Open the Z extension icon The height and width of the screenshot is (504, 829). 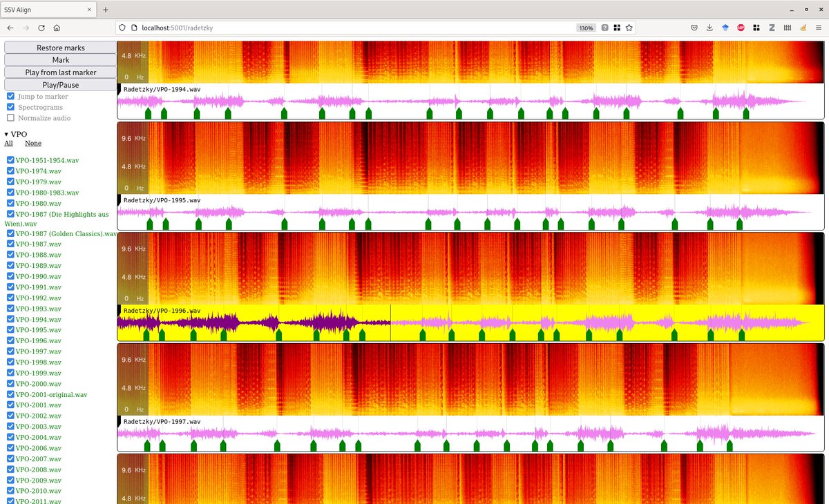pos(772,28)
